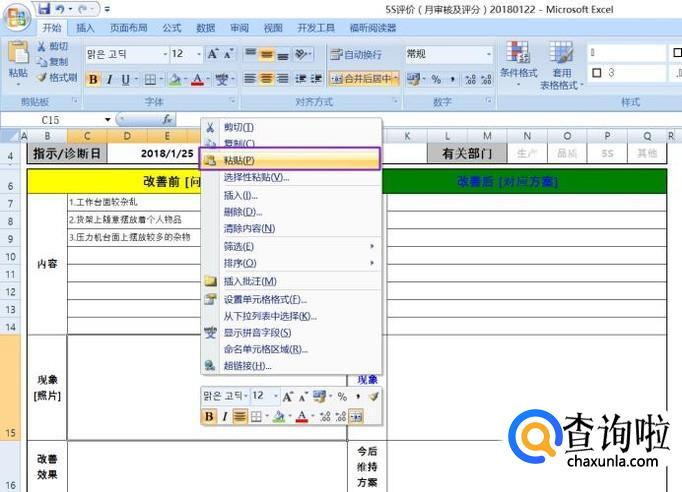The width and height of the screenshot is (682, 492).
Task: Click 复制 (Copy) in the ribbon clipboard group
Action: pyautogui.click(x=53, y=62)
